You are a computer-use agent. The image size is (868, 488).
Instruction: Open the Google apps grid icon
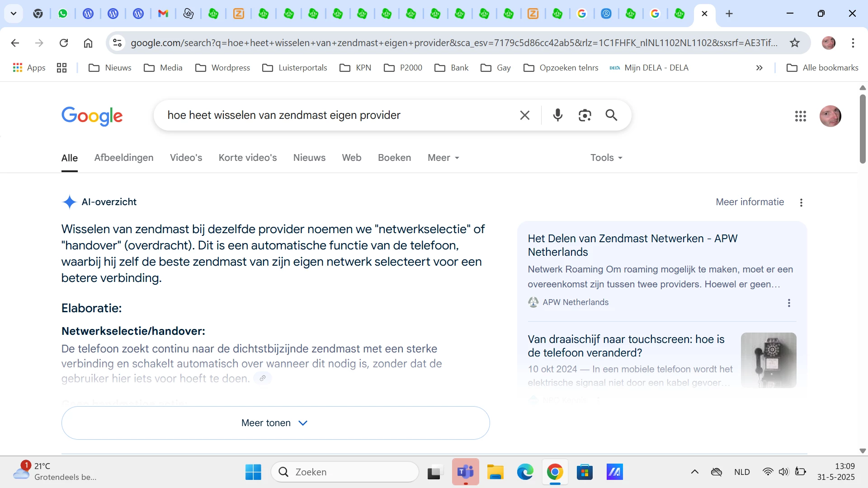[800, 116]
